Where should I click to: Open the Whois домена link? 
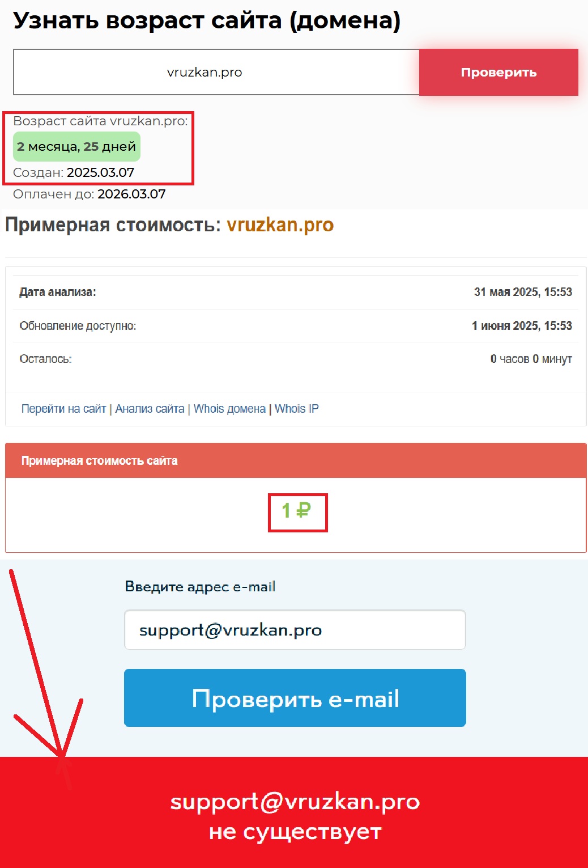229,409
